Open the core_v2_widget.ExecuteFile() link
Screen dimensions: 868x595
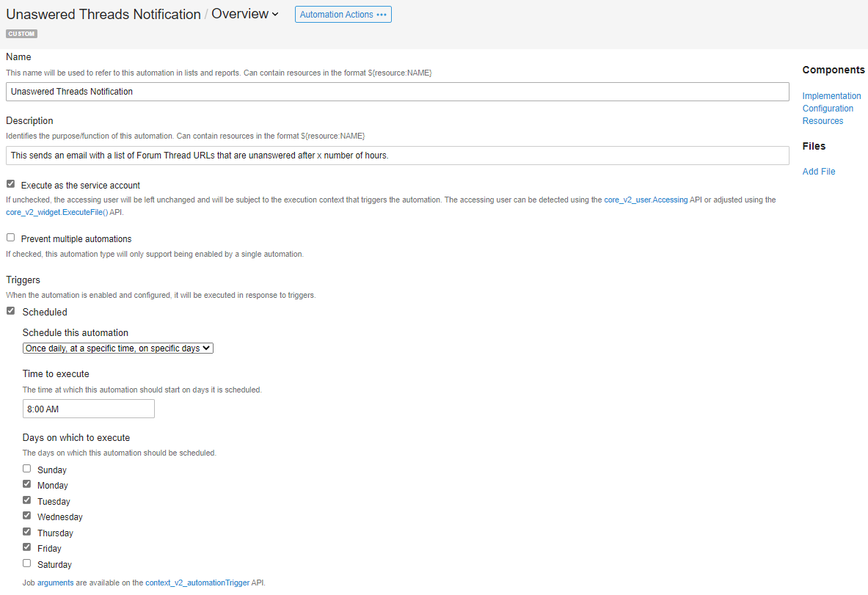57,213
